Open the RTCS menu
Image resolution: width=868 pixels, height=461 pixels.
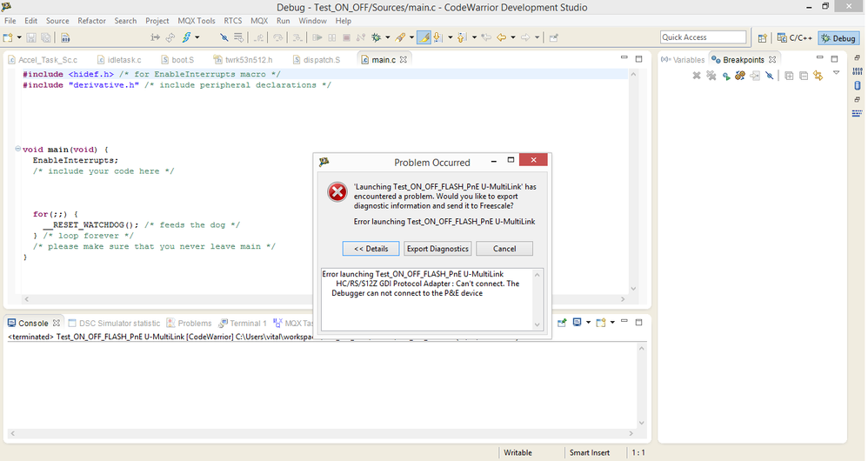[x=232, y=21]
